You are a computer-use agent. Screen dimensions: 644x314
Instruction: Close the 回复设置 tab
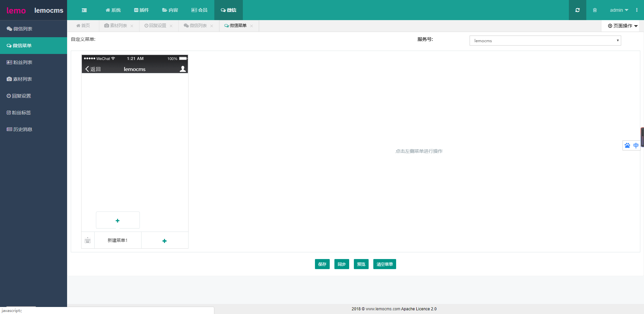[171, 26]
